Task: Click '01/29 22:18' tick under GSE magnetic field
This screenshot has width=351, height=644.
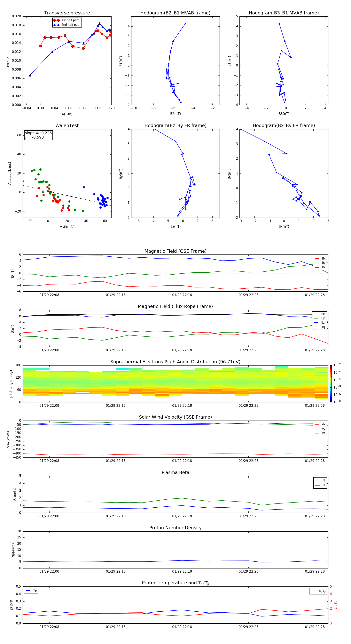Action: [182, 295]
